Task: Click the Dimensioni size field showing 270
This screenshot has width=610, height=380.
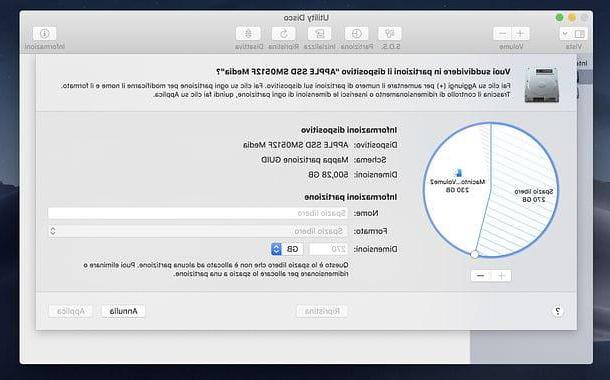Action: (328, 249)
